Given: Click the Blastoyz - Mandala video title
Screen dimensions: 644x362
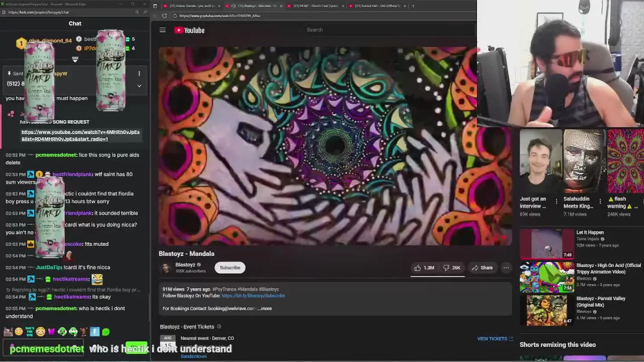Looking at the screenshot, I should point(187,254).
